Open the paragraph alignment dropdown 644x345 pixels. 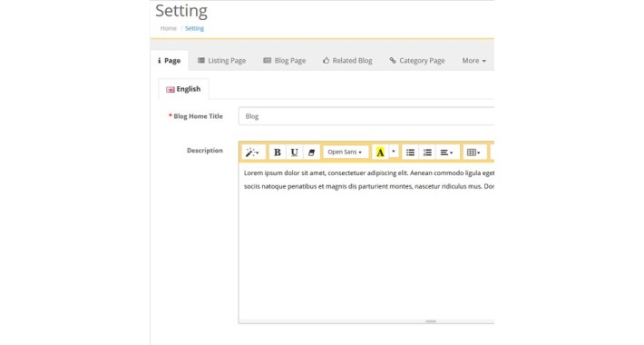pos(447,153)
